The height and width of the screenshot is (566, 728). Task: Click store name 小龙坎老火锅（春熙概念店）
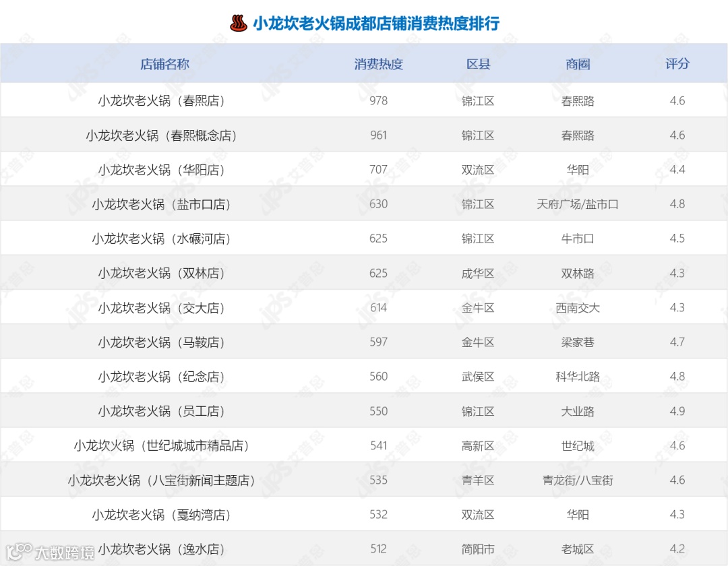[161, 135]
